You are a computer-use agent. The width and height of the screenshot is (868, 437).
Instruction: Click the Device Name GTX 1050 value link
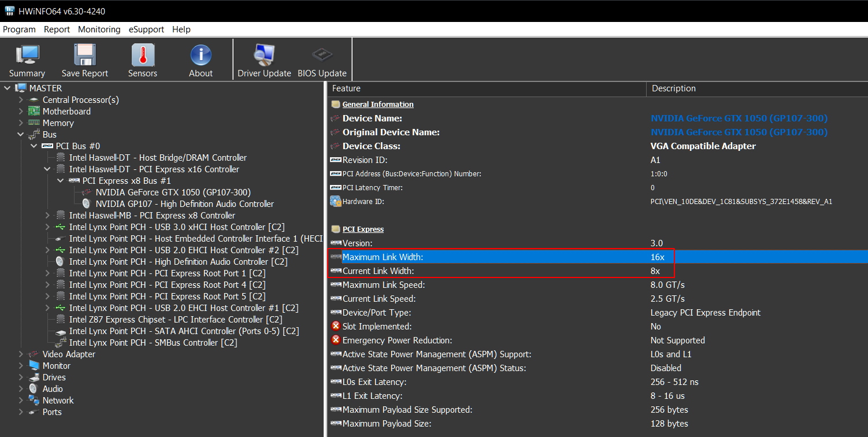[x=739, y=118]
